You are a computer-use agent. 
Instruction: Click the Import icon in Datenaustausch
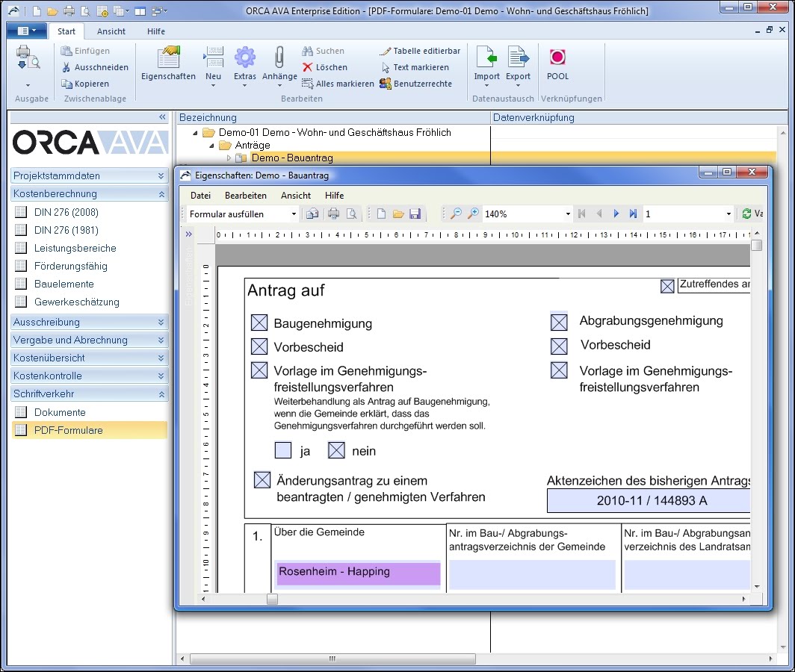(x=486, y=57)
